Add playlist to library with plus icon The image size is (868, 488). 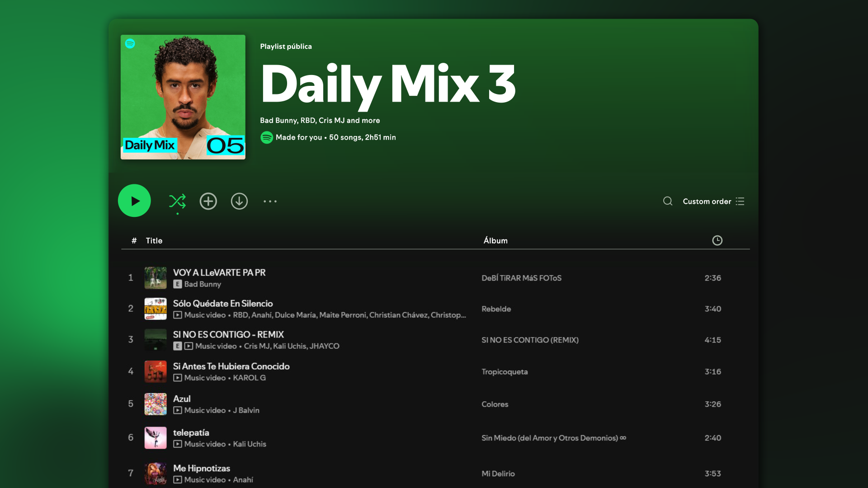(x=208, y=201)
